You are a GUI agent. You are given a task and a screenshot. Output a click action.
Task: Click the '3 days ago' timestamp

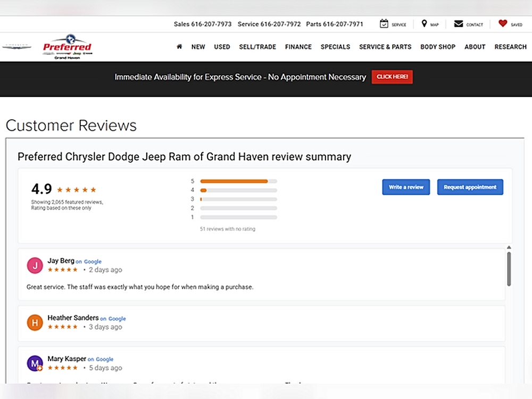pyautogui.click(x=105, y=327)
